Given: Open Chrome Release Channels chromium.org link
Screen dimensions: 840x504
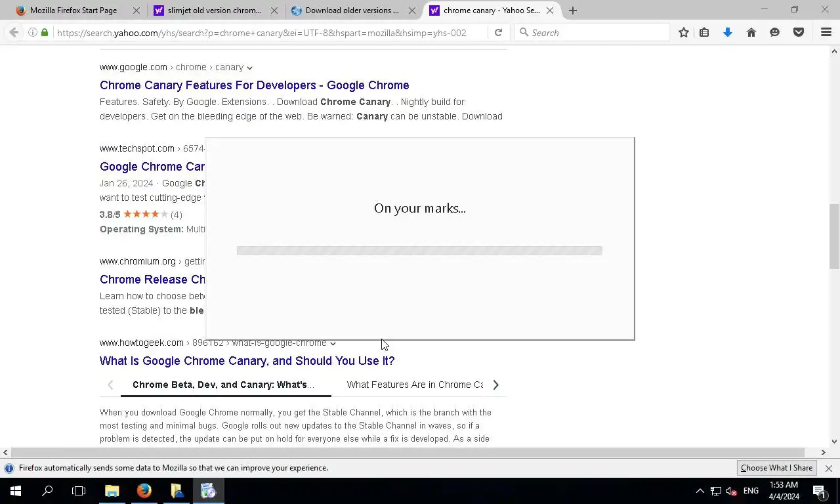Looking at the screenshot, I should tap(152, 280).
